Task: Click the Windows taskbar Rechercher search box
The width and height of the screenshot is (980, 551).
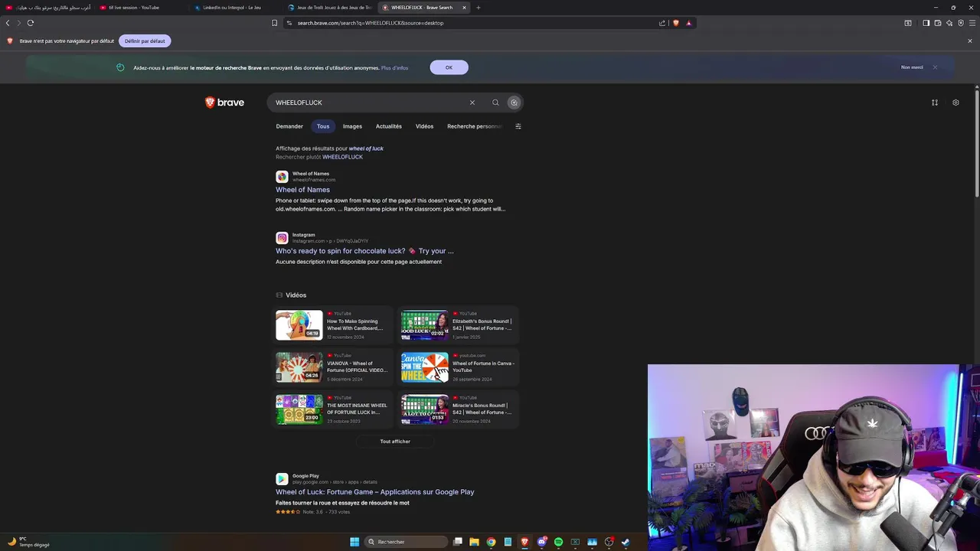Action: coord(406,542)
